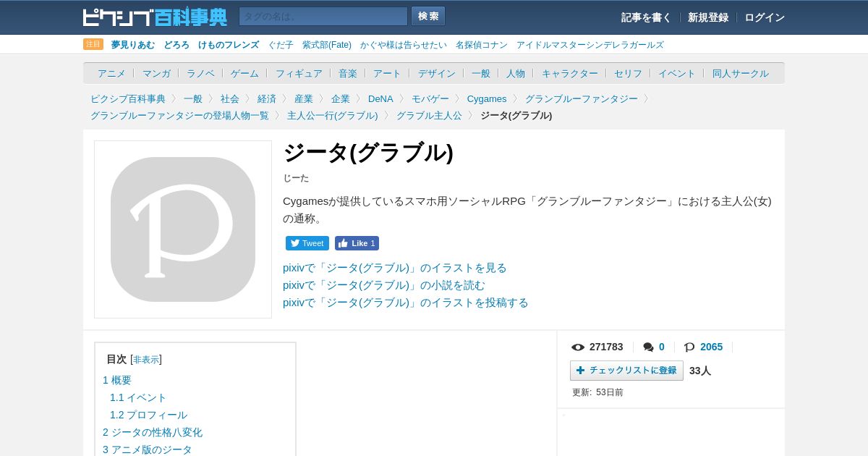Click チェックリストに登録 button
The width and height of the screenshot is (868, 456).
tap(626, 371)
